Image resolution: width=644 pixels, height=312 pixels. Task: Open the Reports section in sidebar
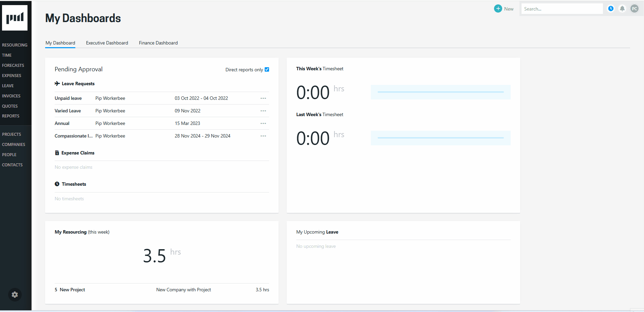pos(11,116)
